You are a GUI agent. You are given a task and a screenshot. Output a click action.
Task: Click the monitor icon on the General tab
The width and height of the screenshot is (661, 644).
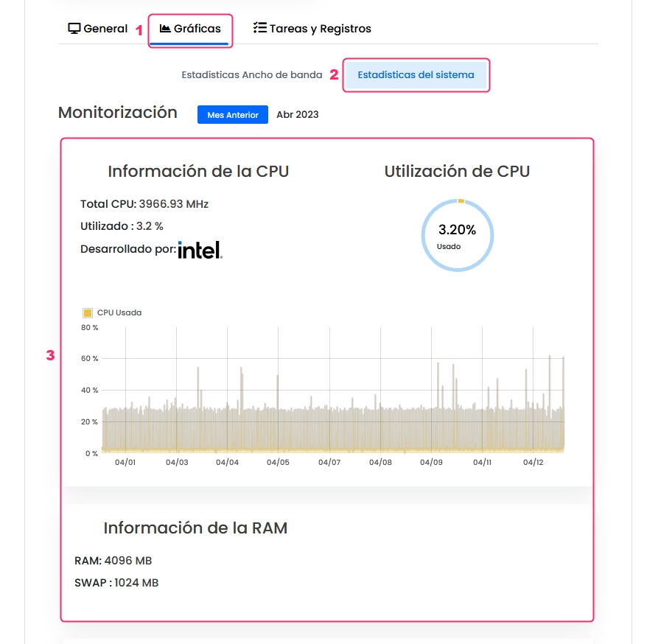point(74,29)
